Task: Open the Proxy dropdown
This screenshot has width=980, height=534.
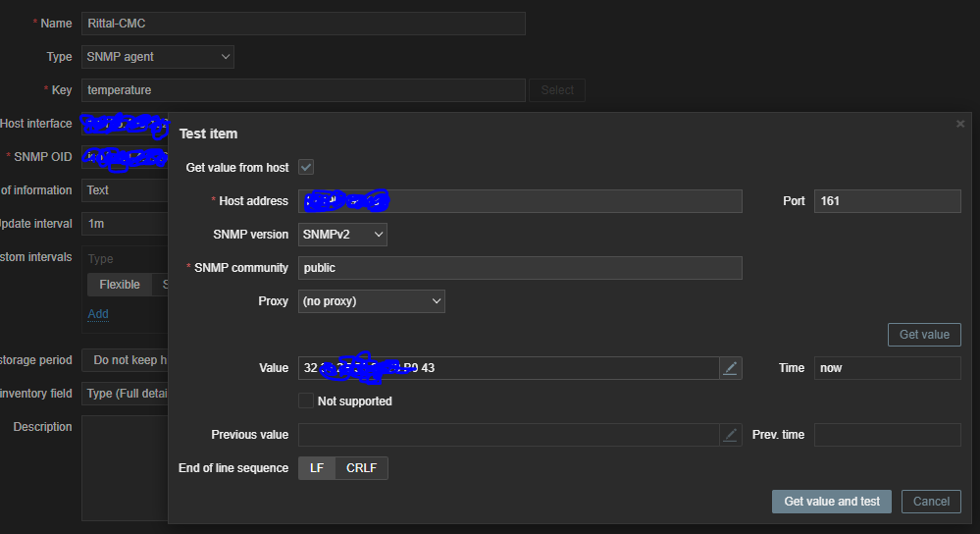Action: pos(371,301)
